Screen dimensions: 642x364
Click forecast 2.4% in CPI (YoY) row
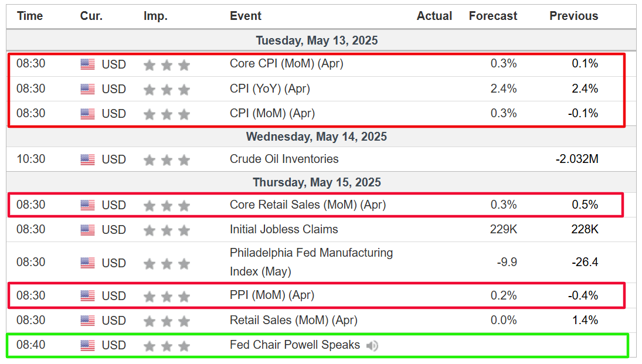point(504,89)
